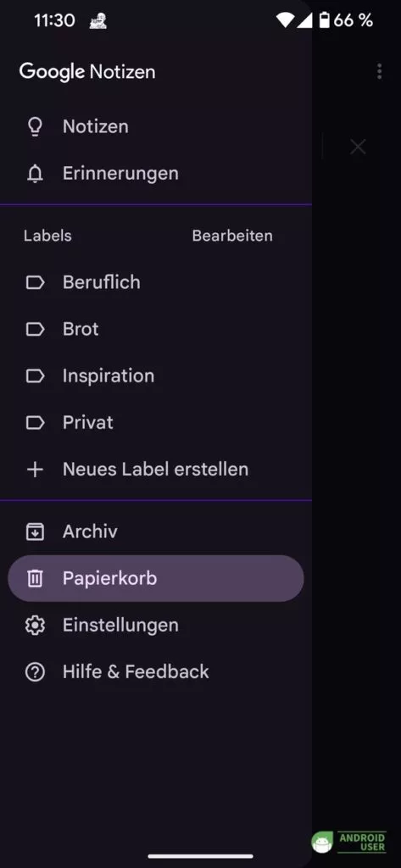Tap the battery indicator in status bar

pyautogui.click(x=325, y=20)
